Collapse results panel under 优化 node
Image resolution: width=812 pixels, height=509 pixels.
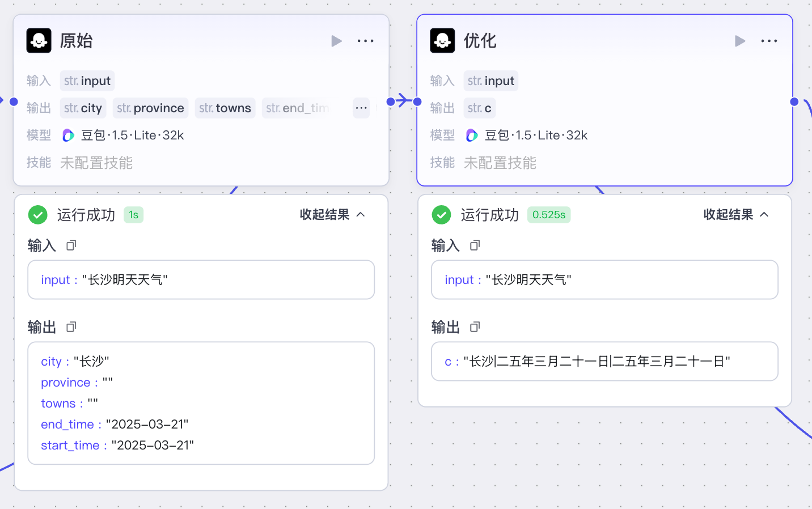736,214
